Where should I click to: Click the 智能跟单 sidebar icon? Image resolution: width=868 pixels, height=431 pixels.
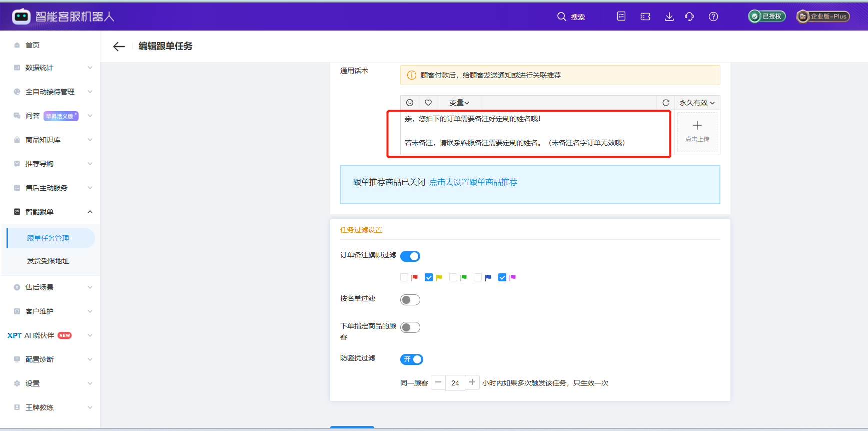tap(17, 212)
